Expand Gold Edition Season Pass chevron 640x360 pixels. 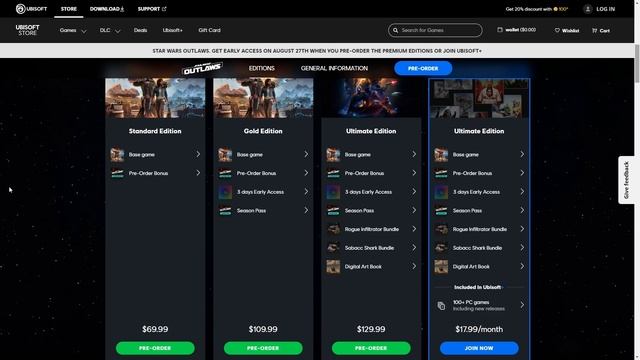point(306,210)
